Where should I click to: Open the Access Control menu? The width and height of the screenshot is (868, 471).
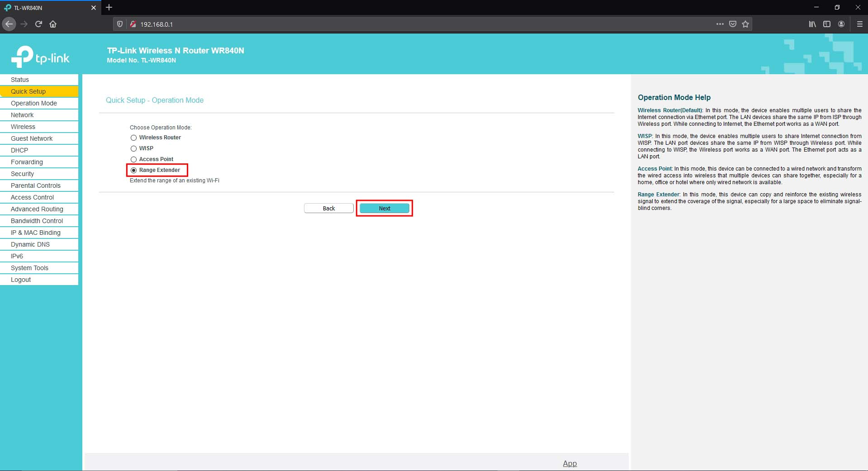(x=39, y=197)
